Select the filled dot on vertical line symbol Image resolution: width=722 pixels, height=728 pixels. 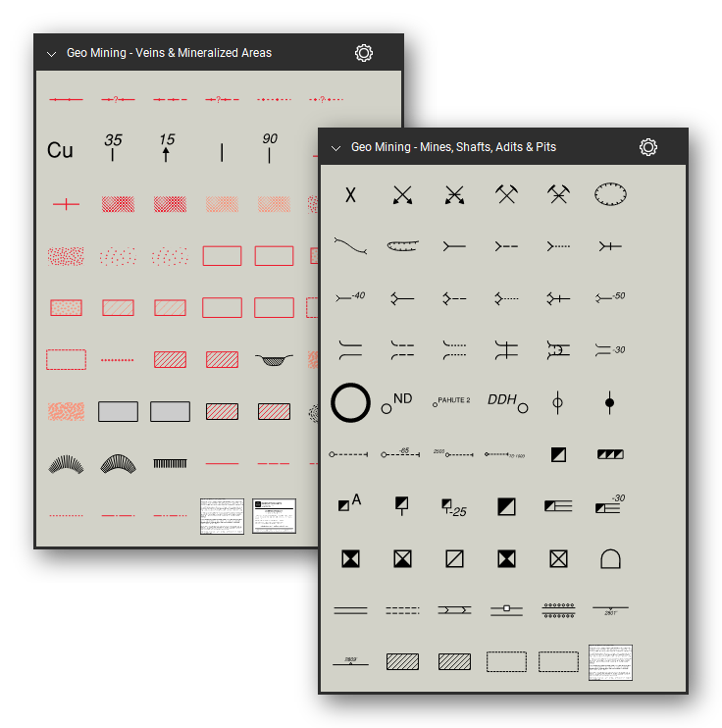[610, 402]
